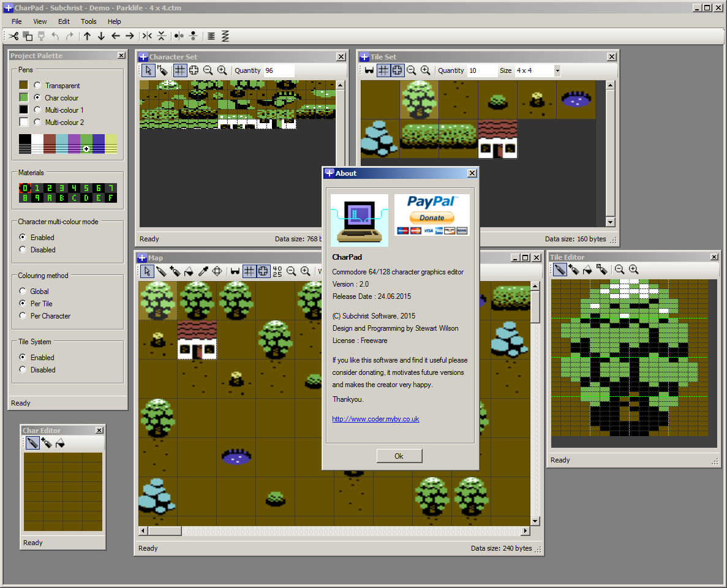The image size is (727, 588).
Task: Click Ok in the About dialog
Action: coord(399,456)
